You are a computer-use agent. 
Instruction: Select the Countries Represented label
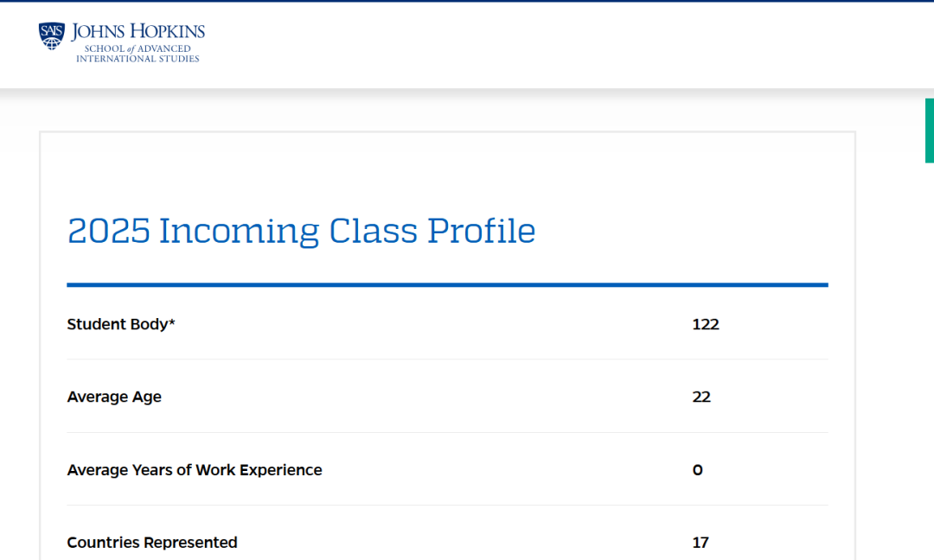click(x=152, y=543)
